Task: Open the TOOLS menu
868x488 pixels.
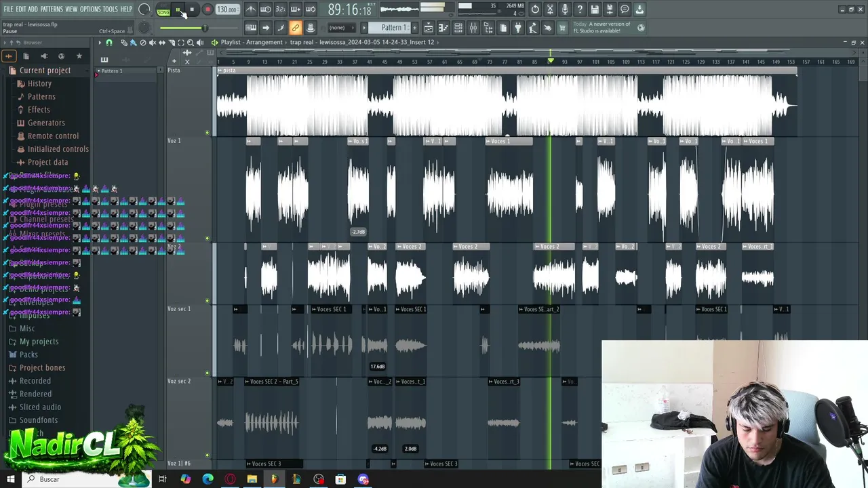Action: pos(110,9)
